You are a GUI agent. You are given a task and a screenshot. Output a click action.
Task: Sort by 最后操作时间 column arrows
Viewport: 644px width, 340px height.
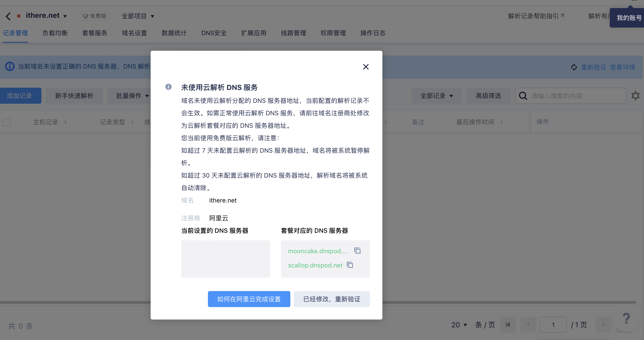502,122
